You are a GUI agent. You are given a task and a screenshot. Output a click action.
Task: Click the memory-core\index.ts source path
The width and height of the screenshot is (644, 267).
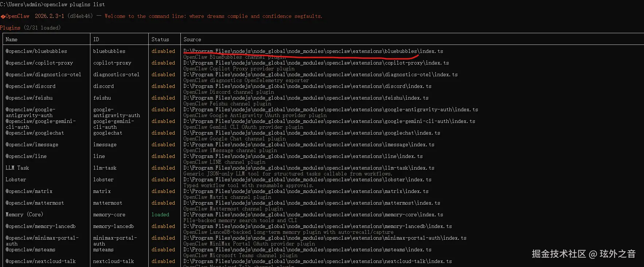point(313,214)
